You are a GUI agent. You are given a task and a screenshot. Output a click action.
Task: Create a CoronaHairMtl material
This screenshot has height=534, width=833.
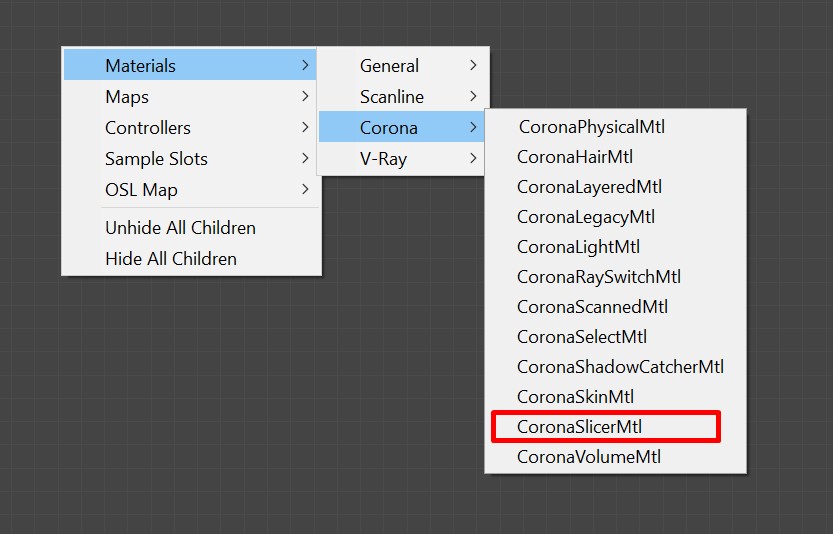coord(615,157)
